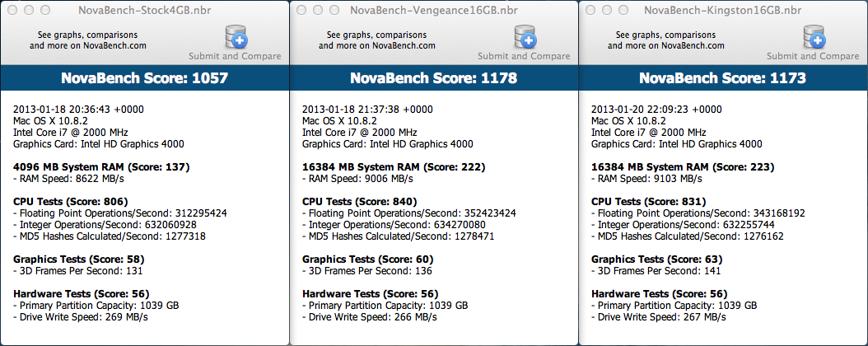Click 'Graphics Tests (Score: 60)' heading

point(367,259)
